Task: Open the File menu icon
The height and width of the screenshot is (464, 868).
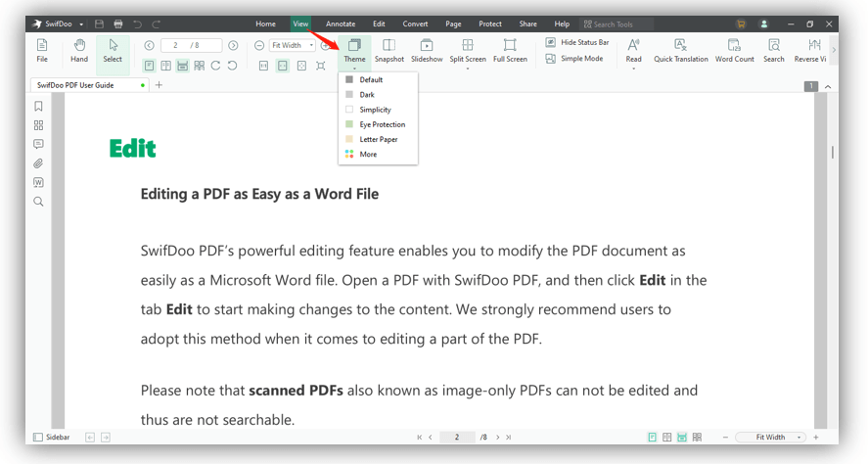Action: click(42, 50)
